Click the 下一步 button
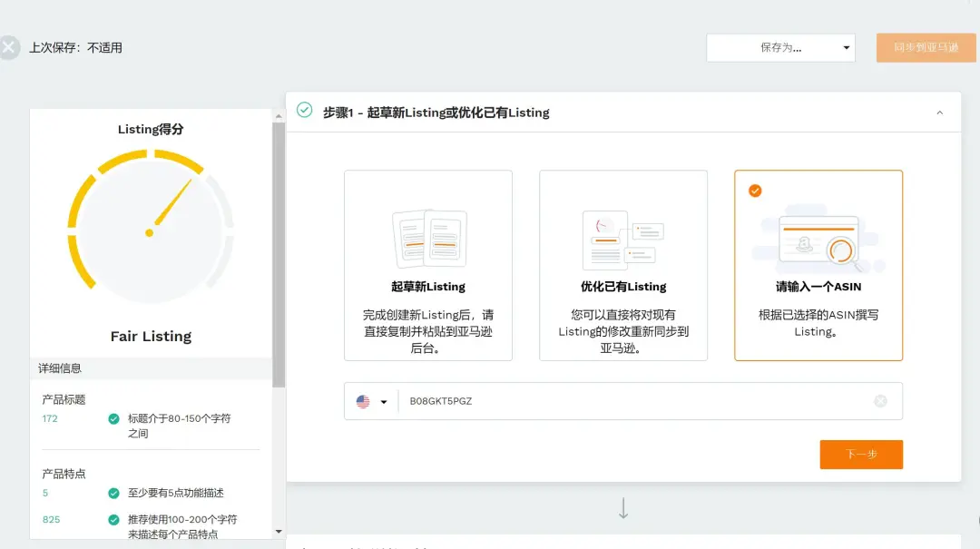The width and height of the screenshot is (980, 549). click(x=860, y=455)
